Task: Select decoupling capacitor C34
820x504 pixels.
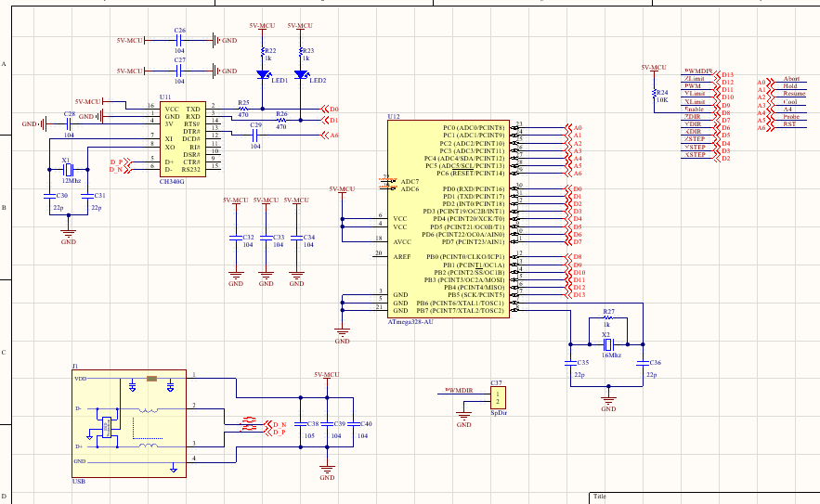Action: (296, 238)
